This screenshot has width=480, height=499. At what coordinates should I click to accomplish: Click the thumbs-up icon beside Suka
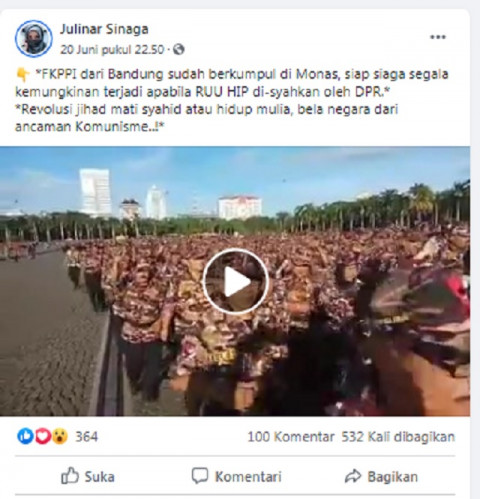(70, 476)
